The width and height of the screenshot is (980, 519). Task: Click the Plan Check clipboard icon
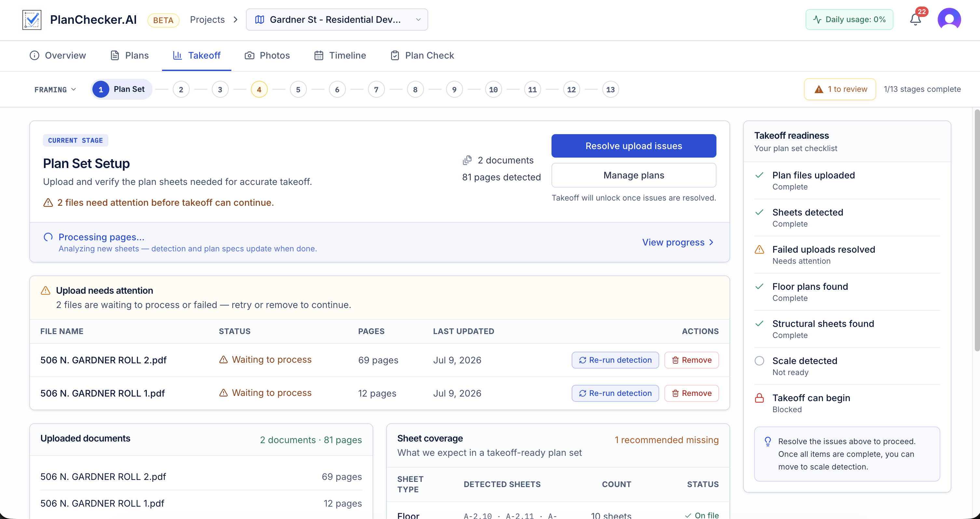click(x=395, y=56)
